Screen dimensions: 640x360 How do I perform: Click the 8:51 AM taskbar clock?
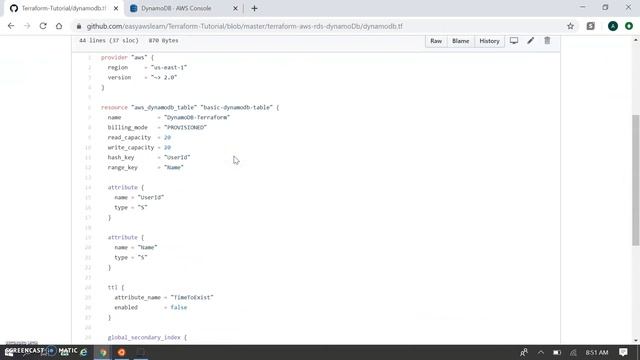point(597,352)
